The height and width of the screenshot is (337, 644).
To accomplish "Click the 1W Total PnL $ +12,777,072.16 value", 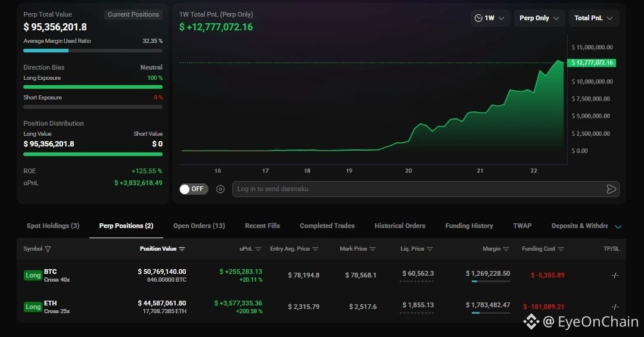I will 216,27.
